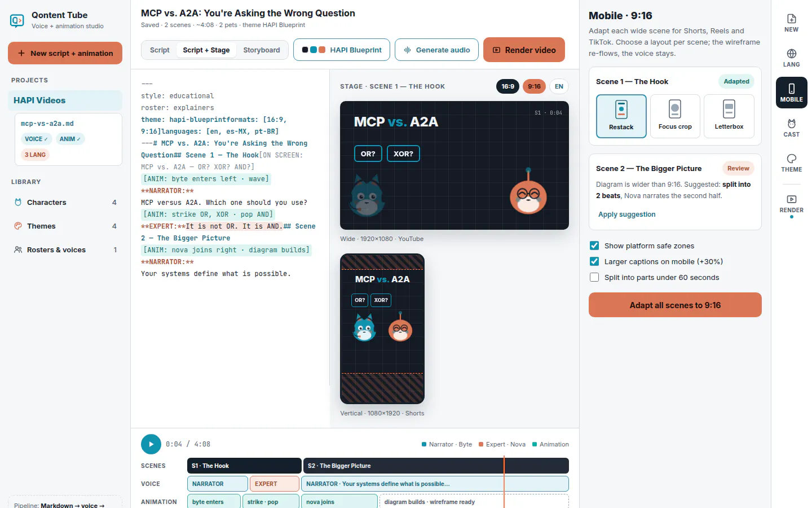Click the 3 LANG badge
The image size is (812, 508).
36,155
